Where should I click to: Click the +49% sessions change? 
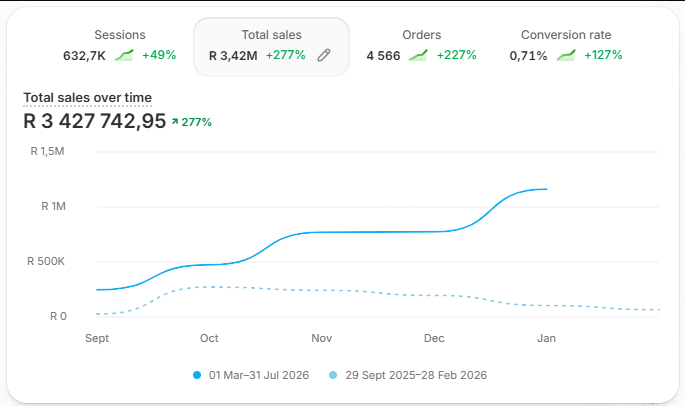(159, 55)
